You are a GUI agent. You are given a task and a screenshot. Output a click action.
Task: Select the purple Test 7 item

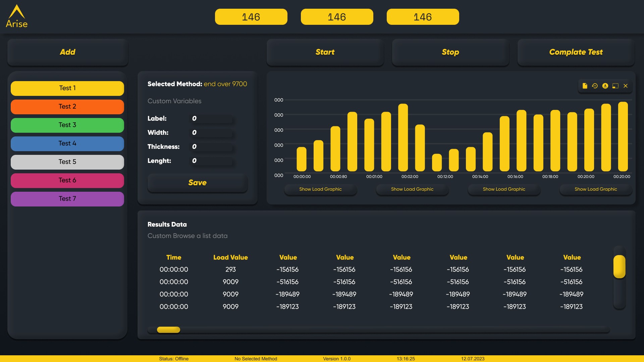(x=67, y=199)
